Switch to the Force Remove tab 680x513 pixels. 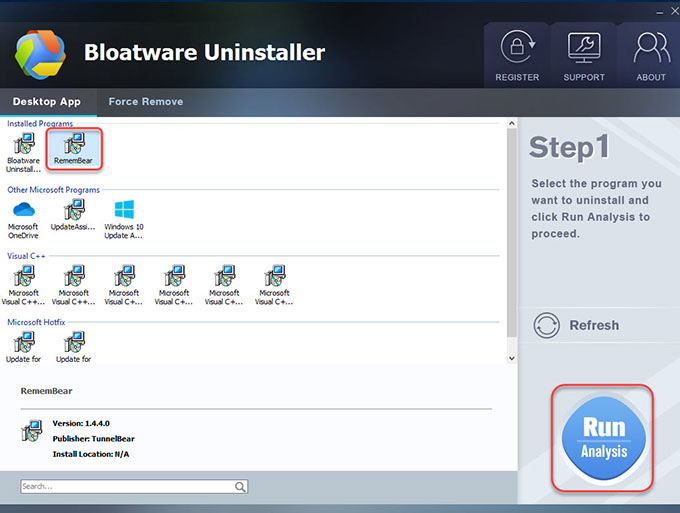coord(146,102)
